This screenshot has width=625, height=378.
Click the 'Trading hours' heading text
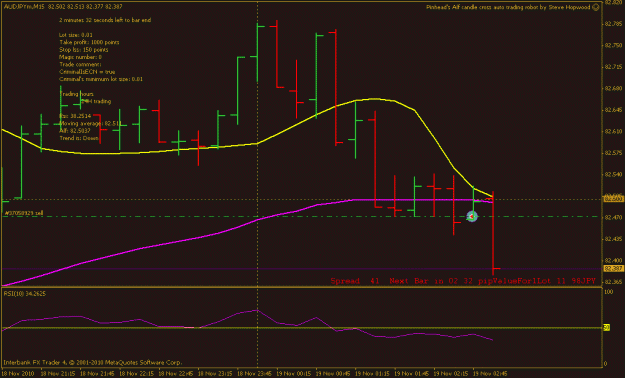coord(77,94)
